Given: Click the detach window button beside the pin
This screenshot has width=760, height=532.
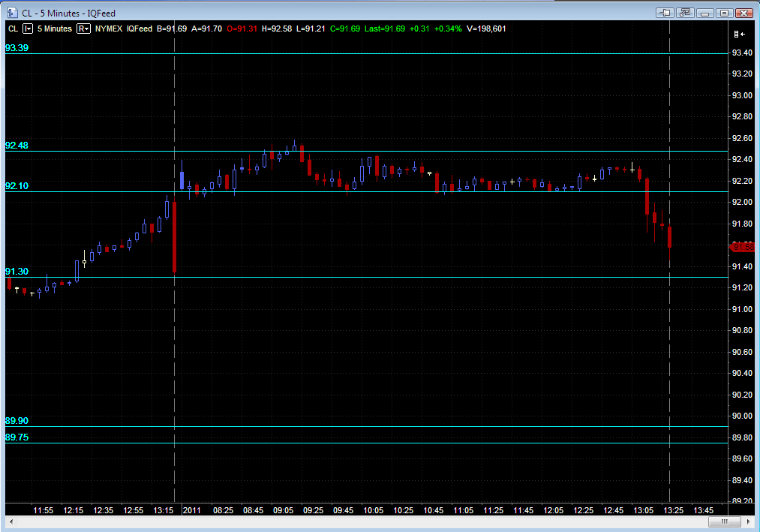Looking at the screenshot, I should pos(685,13).
